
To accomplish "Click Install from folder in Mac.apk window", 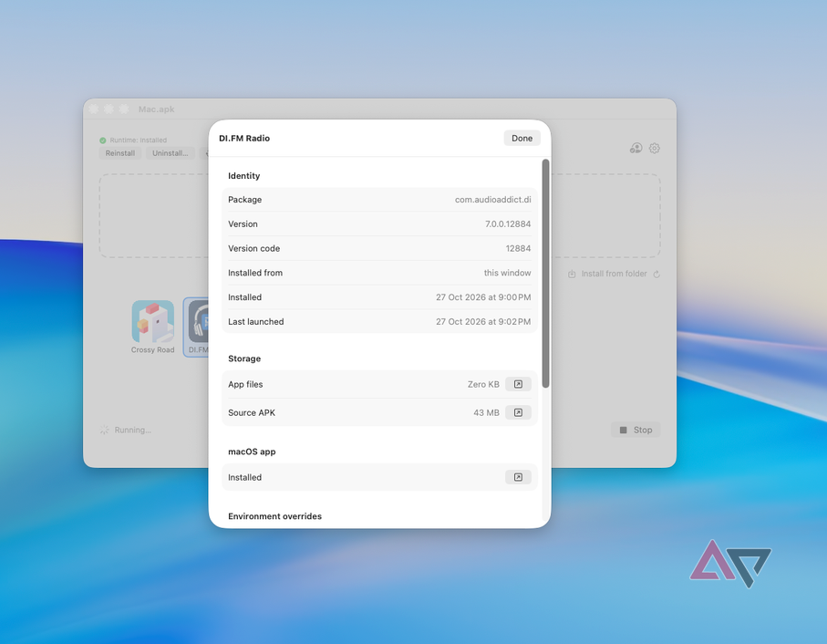I will tap(607, 274).
